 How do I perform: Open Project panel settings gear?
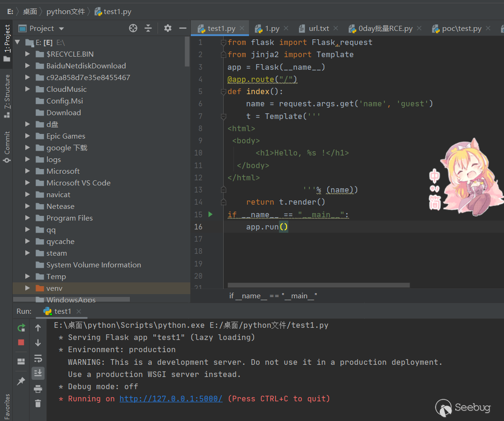tap(168, 29)
